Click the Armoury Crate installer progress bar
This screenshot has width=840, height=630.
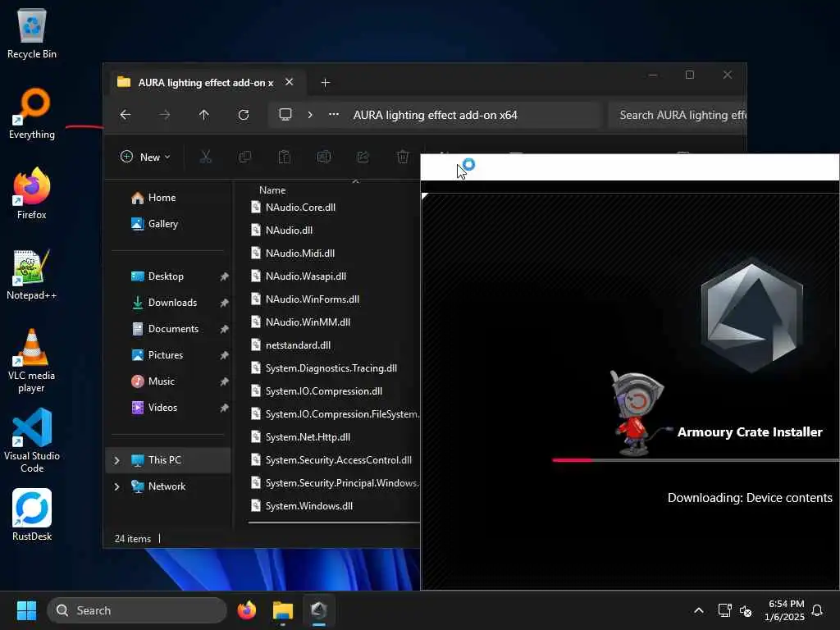696,460
